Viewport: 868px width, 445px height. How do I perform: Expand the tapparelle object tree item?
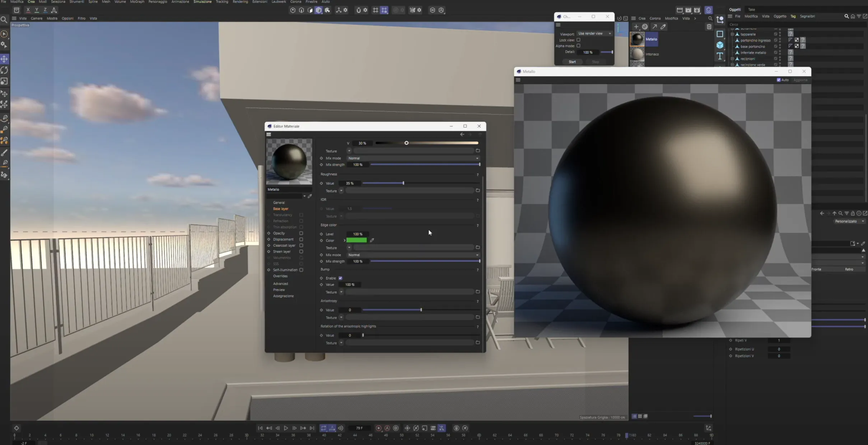point(732,34)
